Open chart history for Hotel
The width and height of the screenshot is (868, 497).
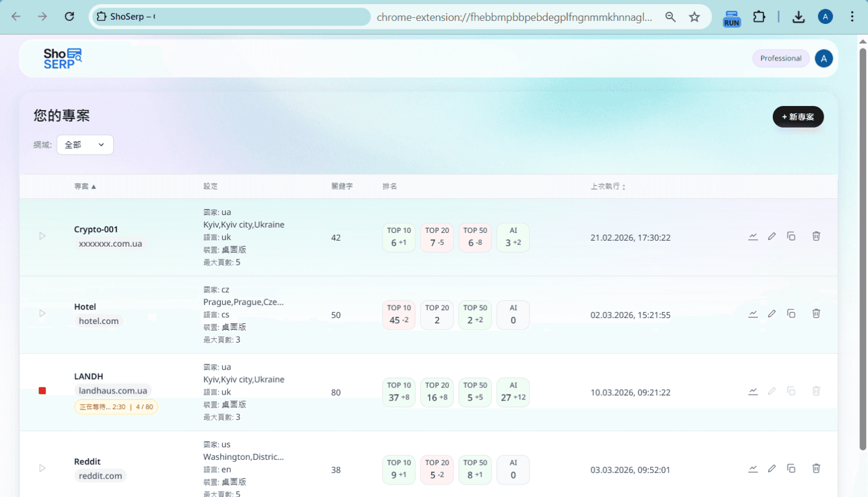753,314
